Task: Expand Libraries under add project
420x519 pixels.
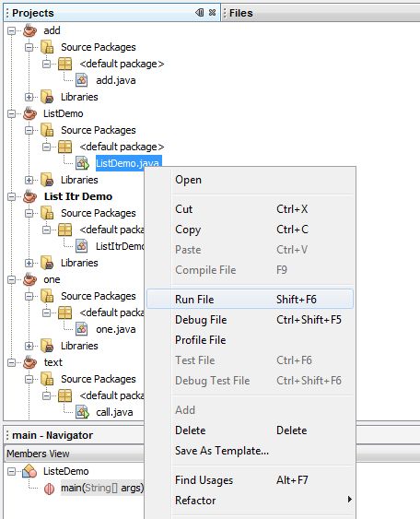Action: tap(29, 97)
